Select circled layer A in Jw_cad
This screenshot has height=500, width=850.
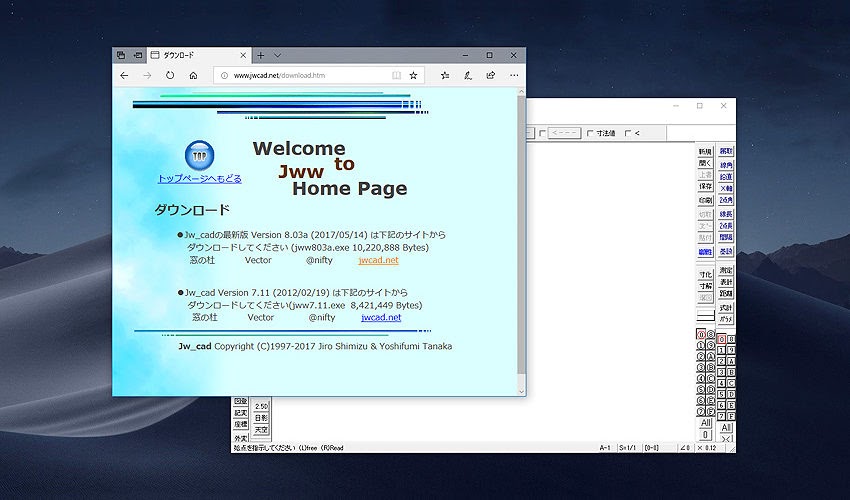(x=711, y=357)
